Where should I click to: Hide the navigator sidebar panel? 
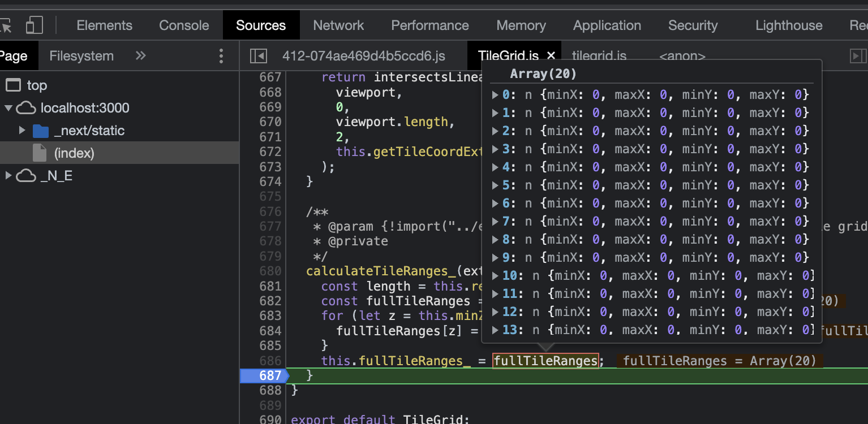[x=257, y=55]
